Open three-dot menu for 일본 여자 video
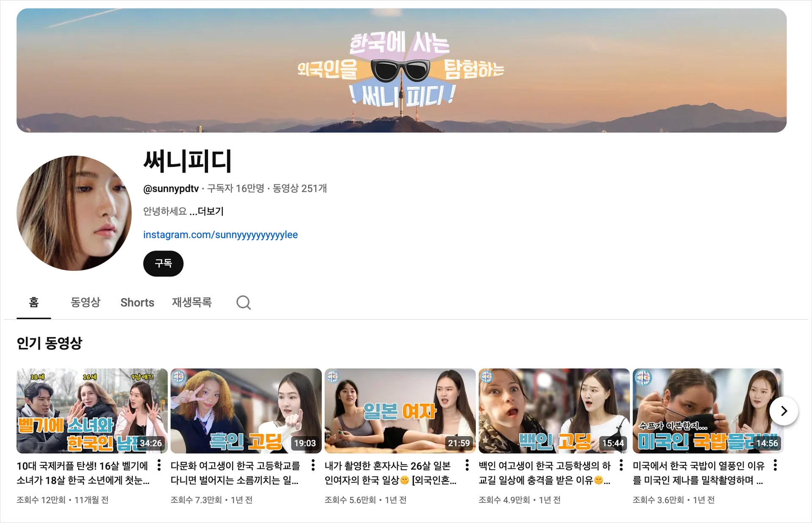 click(467, 465)
